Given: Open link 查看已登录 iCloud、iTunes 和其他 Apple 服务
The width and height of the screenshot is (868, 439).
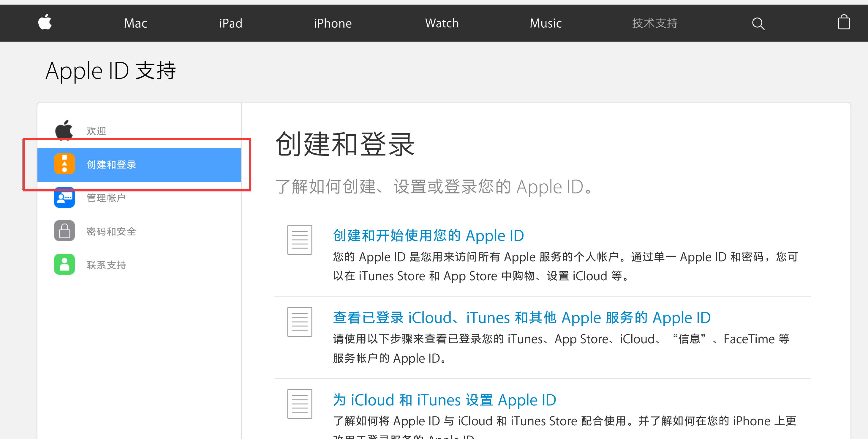Looking at the screenshot, I should tap(522, 318).
